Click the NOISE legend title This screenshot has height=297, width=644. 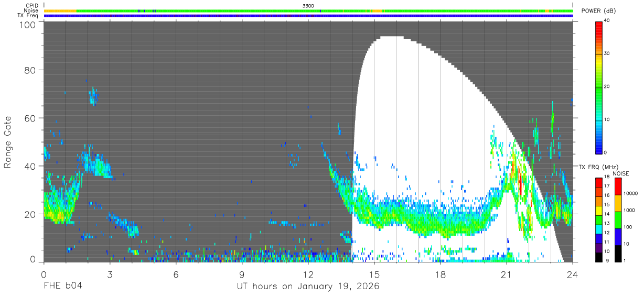[621, 173]
